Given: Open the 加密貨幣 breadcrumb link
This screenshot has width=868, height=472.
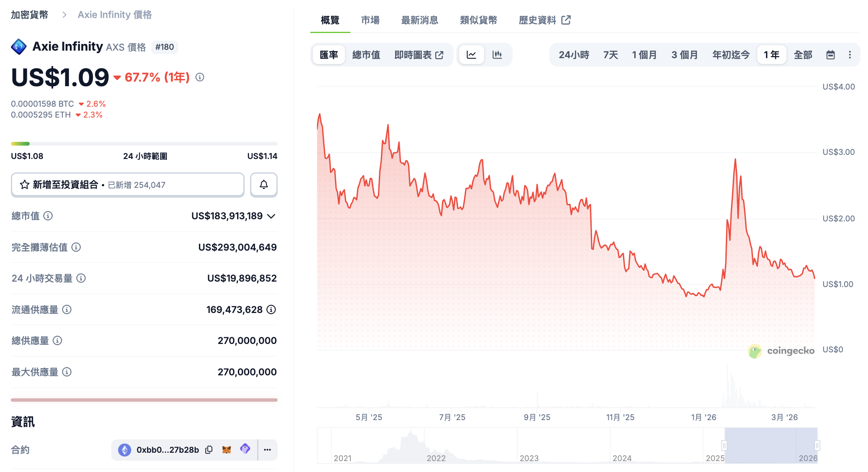Looking at the screenshot, I should tap(29, 15).
